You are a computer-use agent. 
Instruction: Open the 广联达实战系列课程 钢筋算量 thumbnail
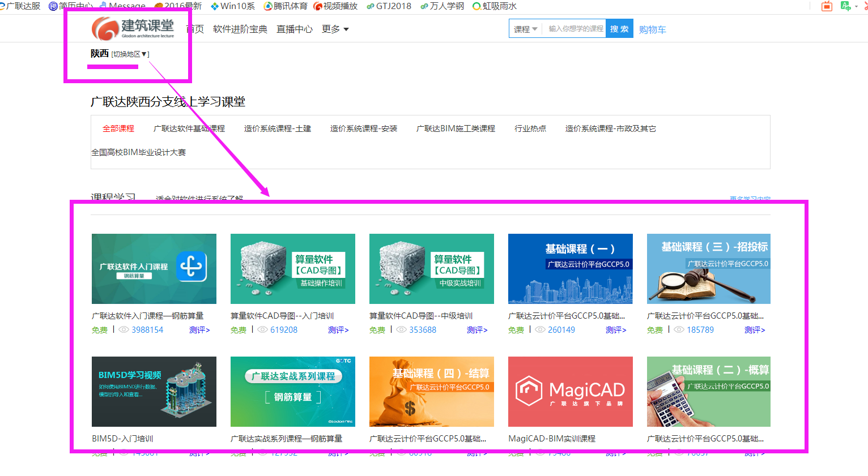coord(293,392)
